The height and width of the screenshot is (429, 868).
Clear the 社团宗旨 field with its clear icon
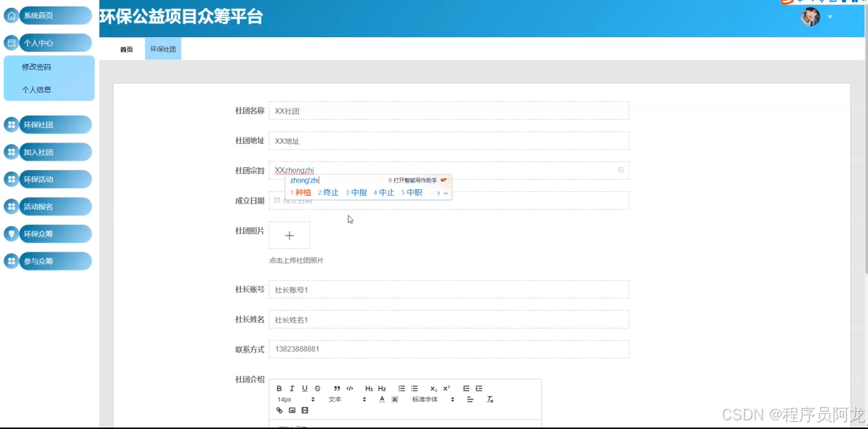click(621, 170)
